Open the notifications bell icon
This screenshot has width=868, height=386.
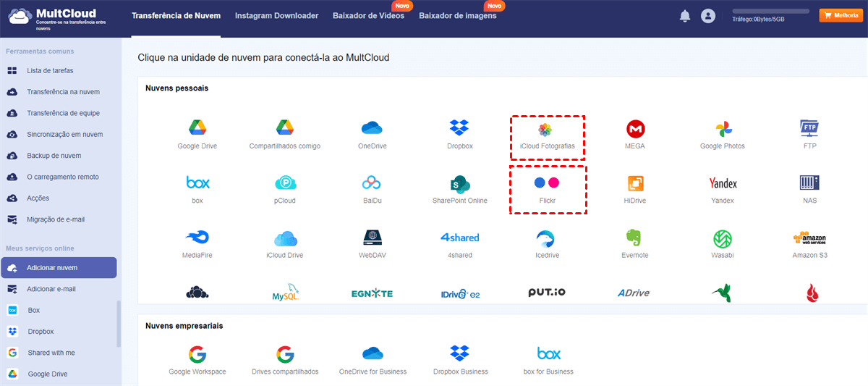tap(685, 16)
